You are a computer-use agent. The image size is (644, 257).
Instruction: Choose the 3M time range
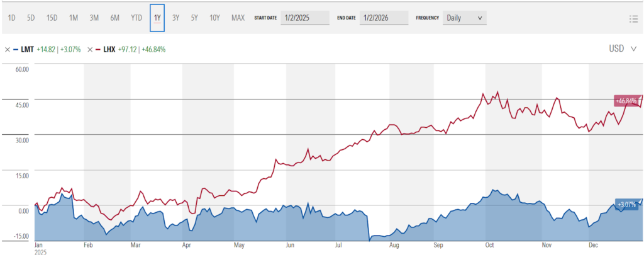pyautogui.click(x=94, y=18)
